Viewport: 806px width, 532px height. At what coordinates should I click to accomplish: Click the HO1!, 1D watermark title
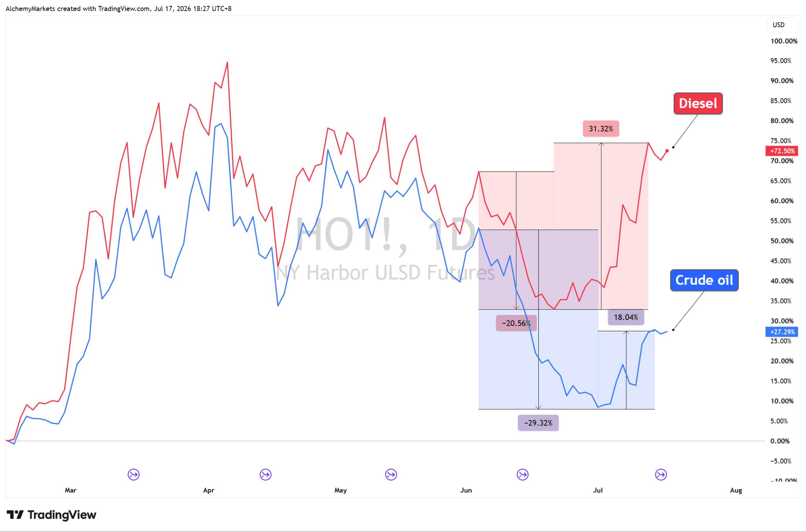click(386, 235)
